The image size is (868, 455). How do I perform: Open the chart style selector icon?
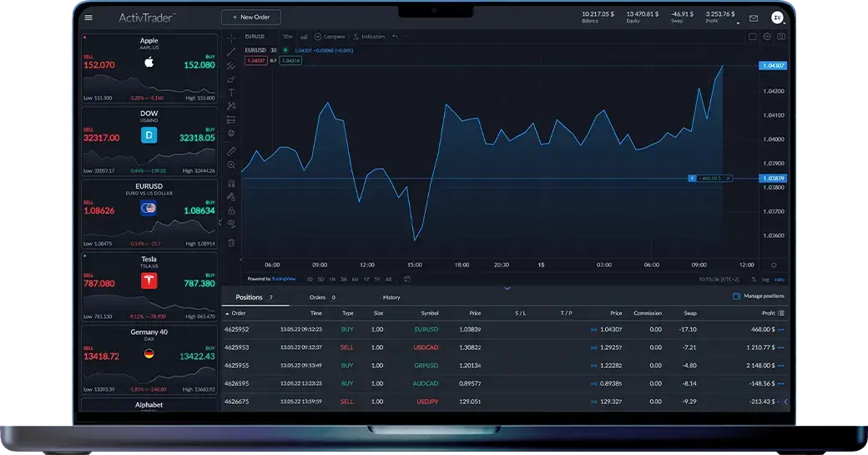pos(304,37)
